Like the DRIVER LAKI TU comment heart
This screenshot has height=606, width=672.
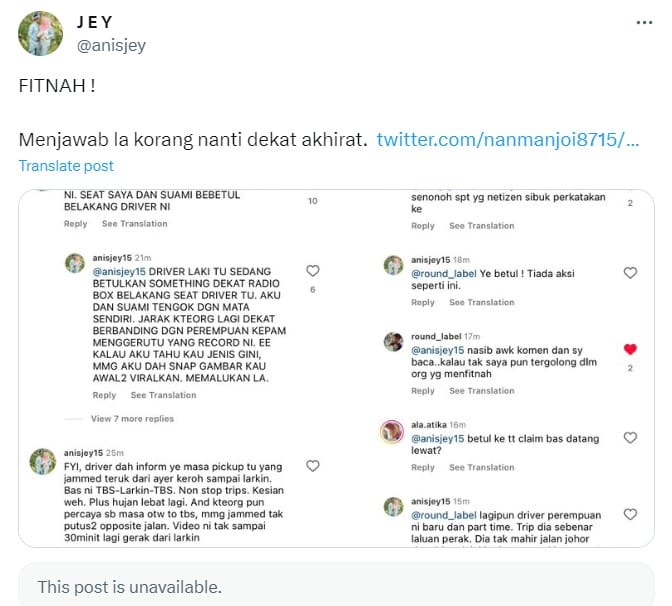click(x=313, y=271)
